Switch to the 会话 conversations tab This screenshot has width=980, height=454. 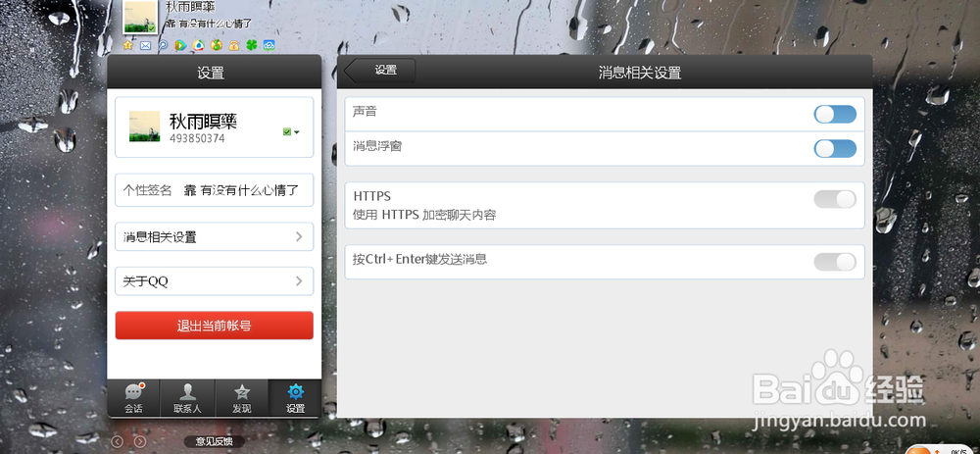[x=133, y=398]
